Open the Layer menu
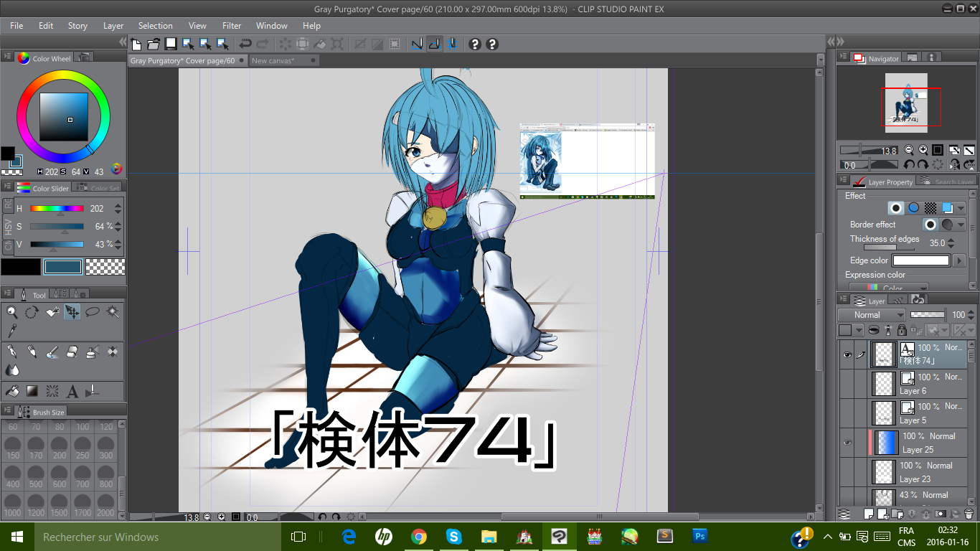The image size is (980, 551). [113, 25]
